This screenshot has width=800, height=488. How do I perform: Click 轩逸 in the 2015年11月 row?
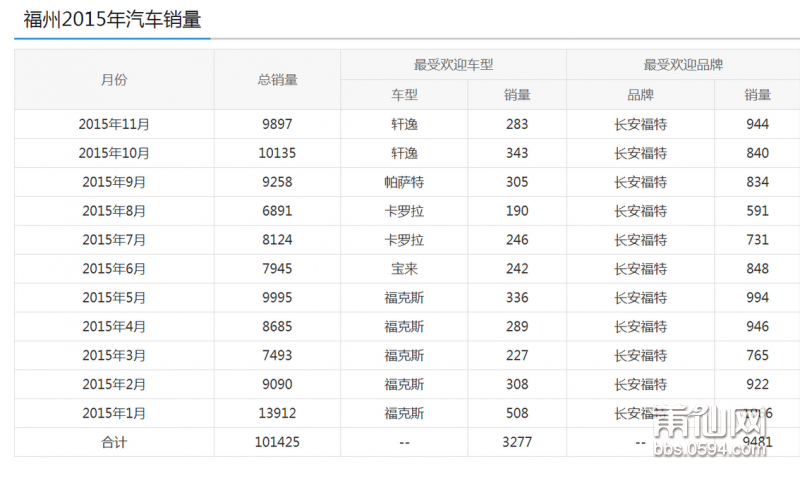(x=404, y=124)
